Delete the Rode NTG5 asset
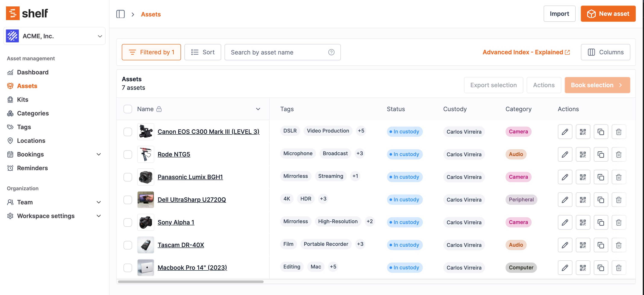The image size is (644, 295). [619, 154]
